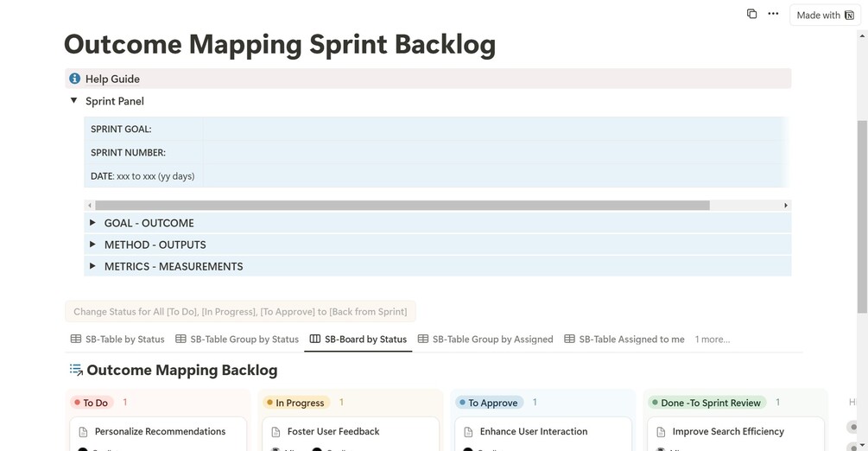Viewport: 868px width, 451px height.
Task: Click the Foster User Feedback page icon
Action: pos(276,432)
